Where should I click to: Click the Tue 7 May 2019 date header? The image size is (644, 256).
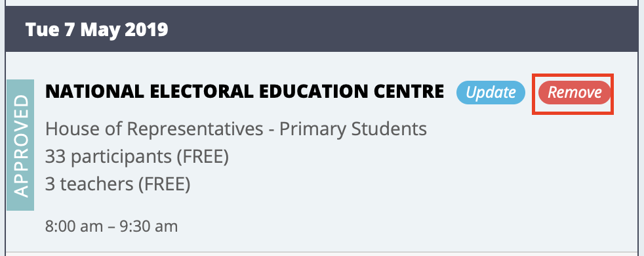click(97, 30)
